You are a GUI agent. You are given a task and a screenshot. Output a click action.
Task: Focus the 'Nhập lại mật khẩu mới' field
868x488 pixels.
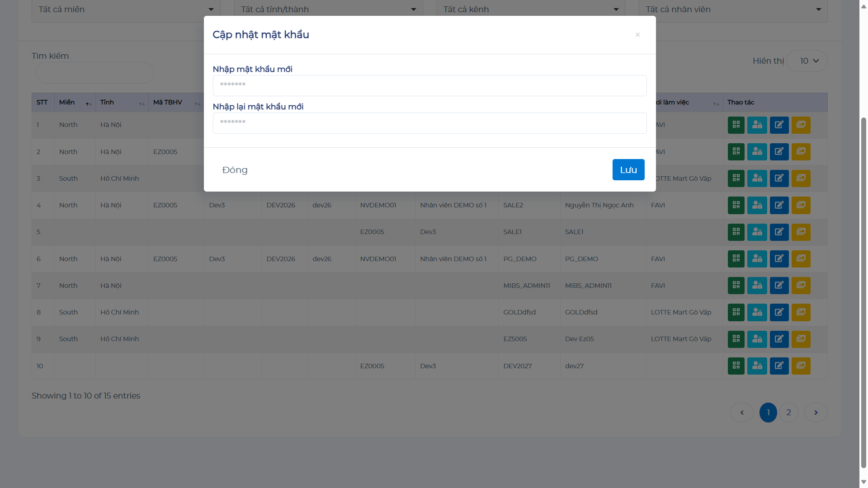pyautogui.click(x=429, y=123)
